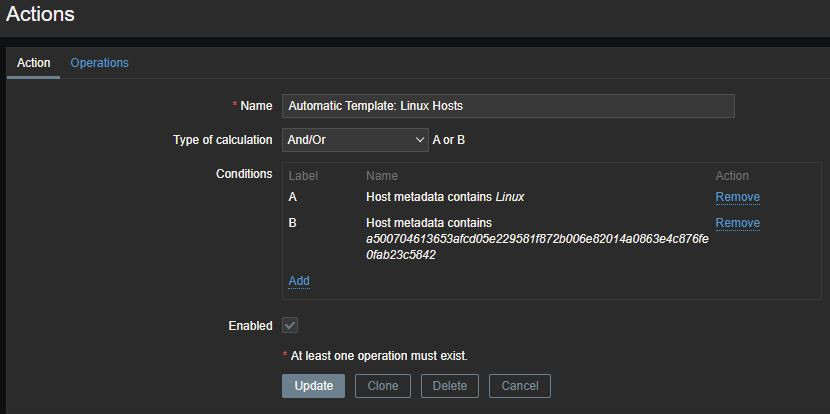Clone this action
The image size is (830, 414).
[x=383, y=386]
